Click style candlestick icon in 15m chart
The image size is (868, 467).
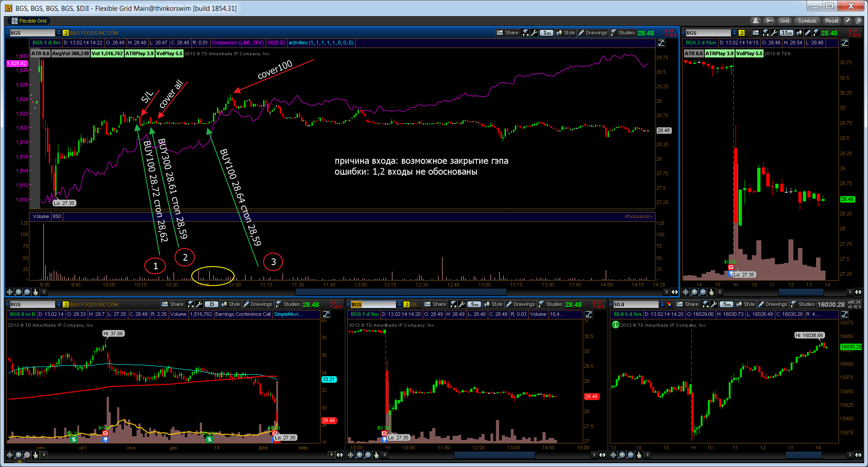(799, 33)
